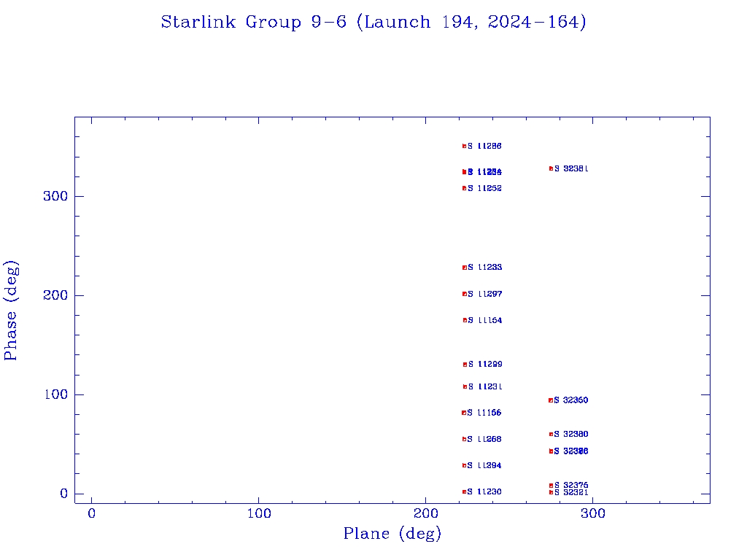Click the "200" tick label on Plane axis
The height and width of the screenshot is (560, 747).
[x=425, y=513]
